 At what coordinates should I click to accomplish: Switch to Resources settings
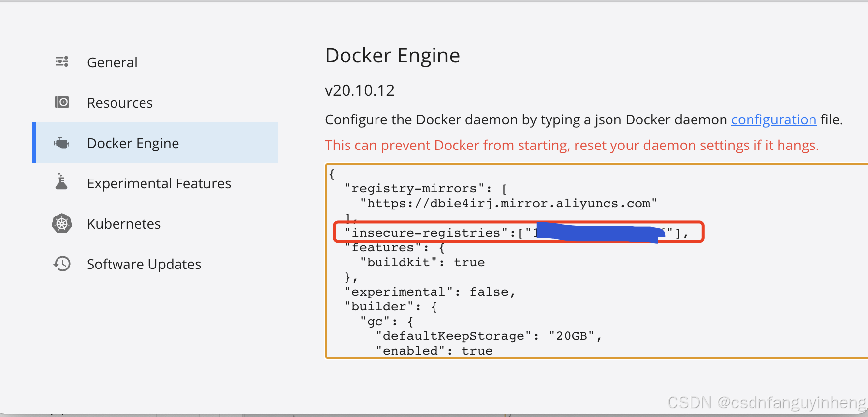click(x=155, y=103)
